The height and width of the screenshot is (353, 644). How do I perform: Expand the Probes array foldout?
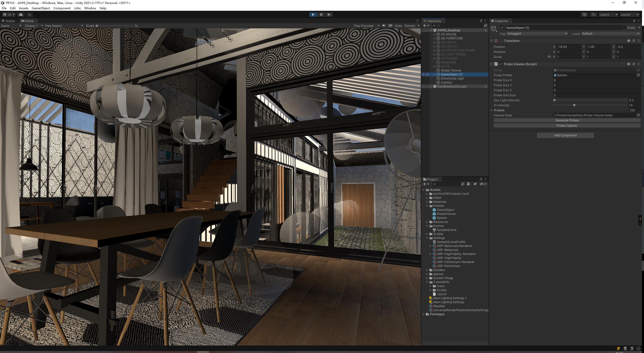coord(492,110)
